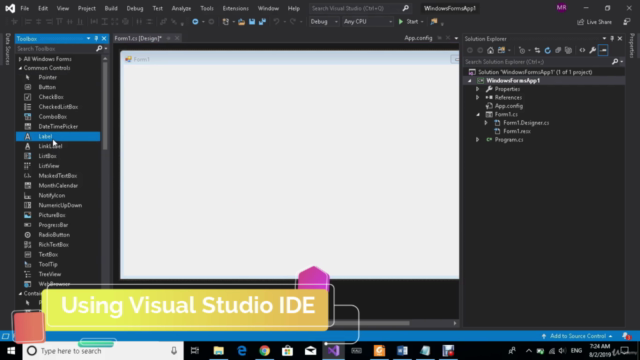Screen dimensions: 640x360
Task: Collapse Common Controls group
Action: coord(20,68)
